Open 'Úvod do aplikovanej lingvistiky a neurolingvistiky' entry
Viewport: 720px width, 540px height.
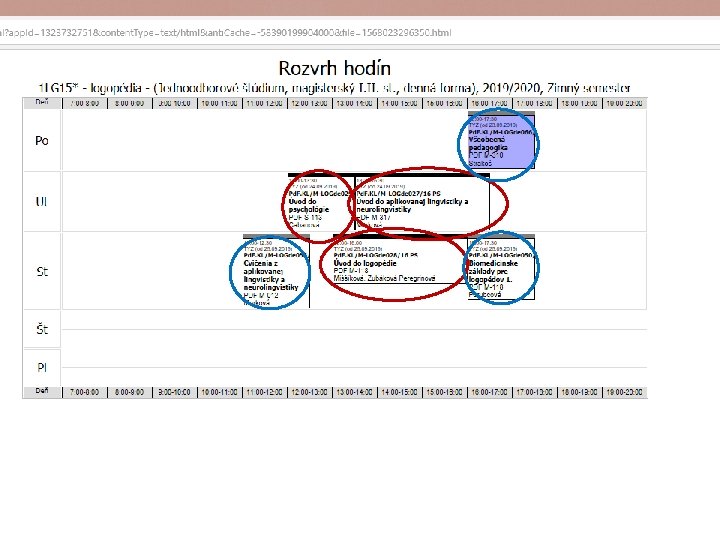(x=422, y=202)
